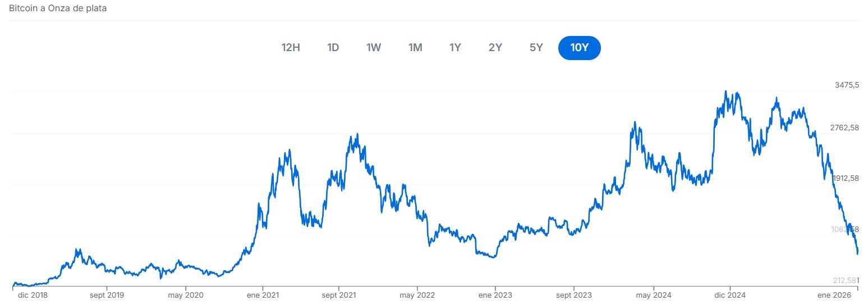Viewport: 868px width, 305px height.
Task: Select the 12H time range
Action: [x=291, y=48]
